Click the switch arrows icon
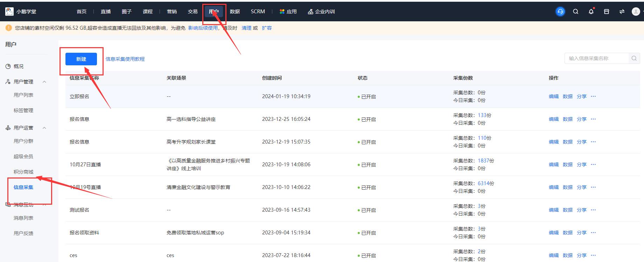The width and height of the screenshot is (644, 262). click(x=622, y=12)
